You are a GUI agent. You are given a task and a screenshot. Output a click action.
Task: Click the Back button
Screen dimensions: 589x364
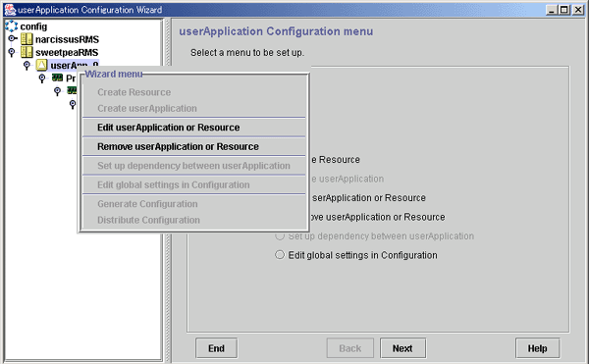pyautogui.click(x=350, y=348)
